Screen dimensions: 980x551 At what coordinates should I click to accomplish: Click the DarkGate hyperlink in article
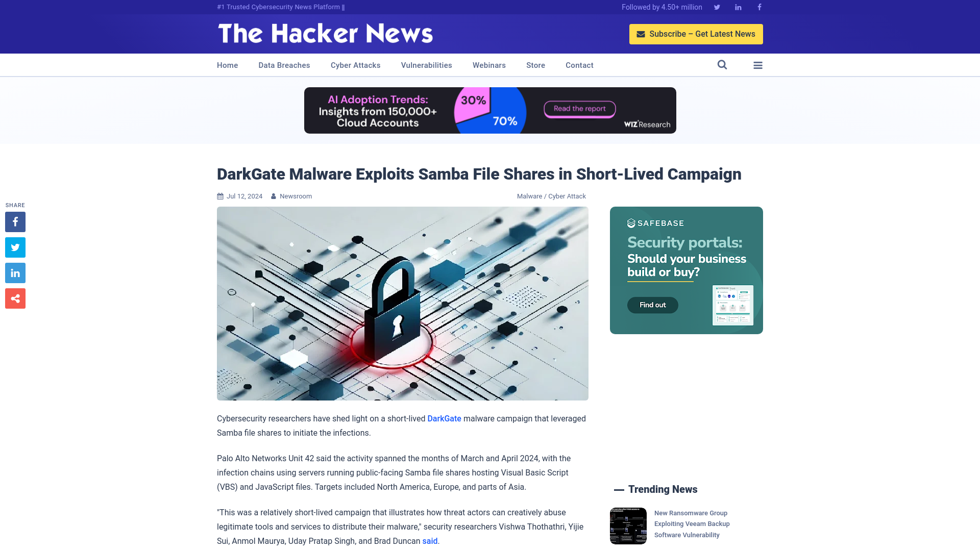[444, 418]
